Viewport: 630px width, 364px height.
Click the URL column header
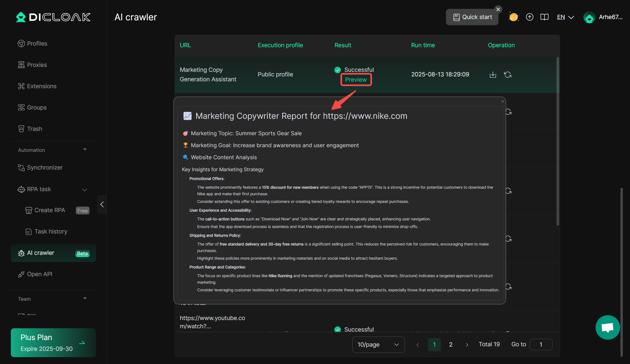(185, 45)
